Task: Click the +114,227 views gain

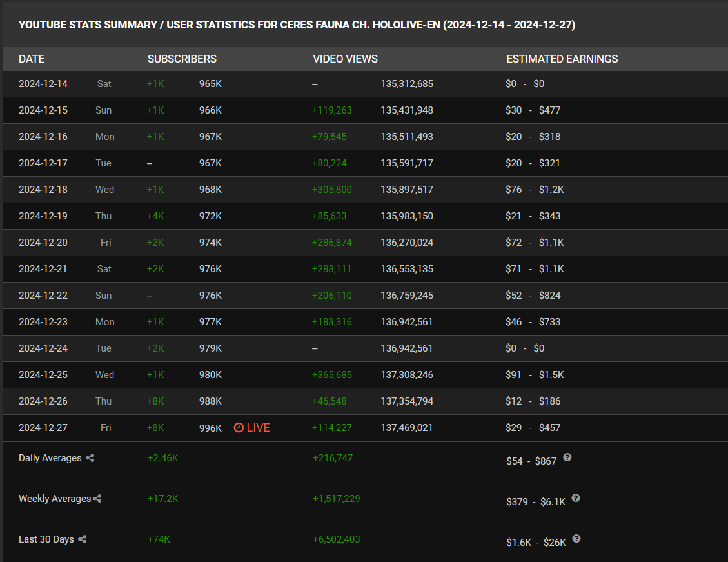Action: (x=331, y=428)
